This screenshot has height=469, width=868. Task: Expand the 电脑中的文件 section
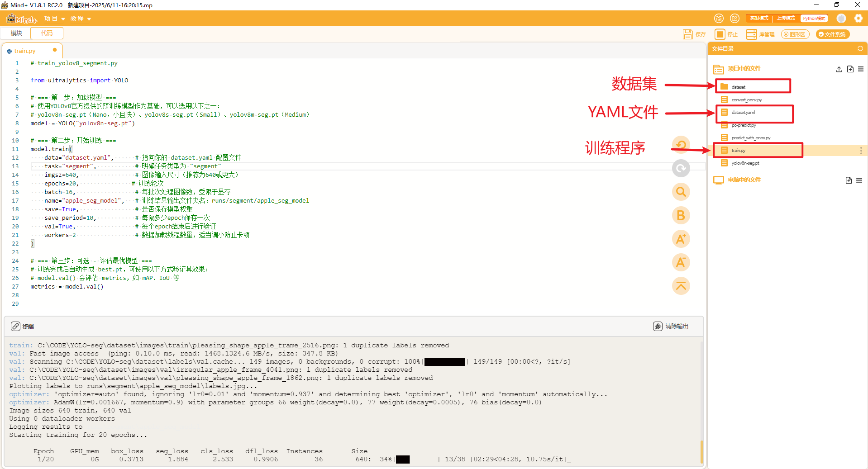[737, 180]
